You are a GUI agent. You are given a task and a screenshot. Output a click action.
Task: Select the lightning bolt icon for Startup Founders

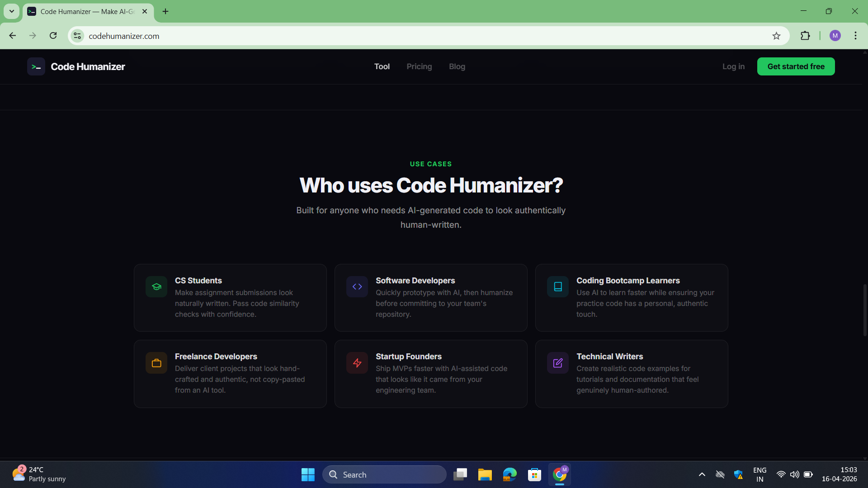tap(357, 362)
